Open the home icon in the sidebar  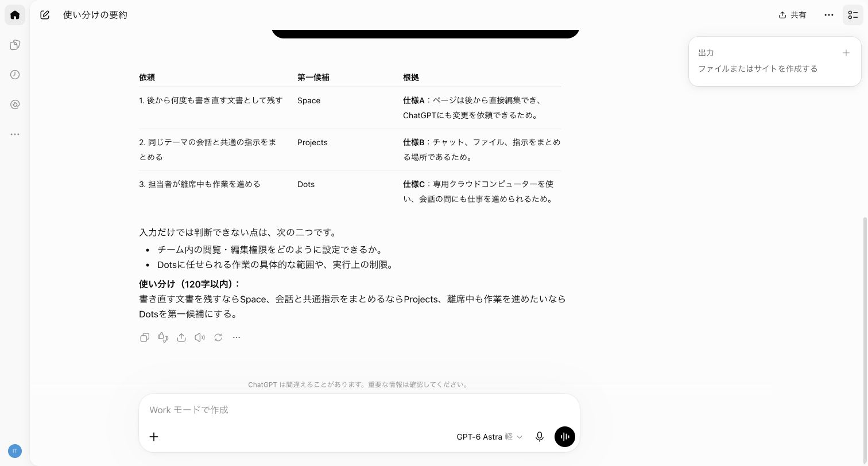coord(15,15)
